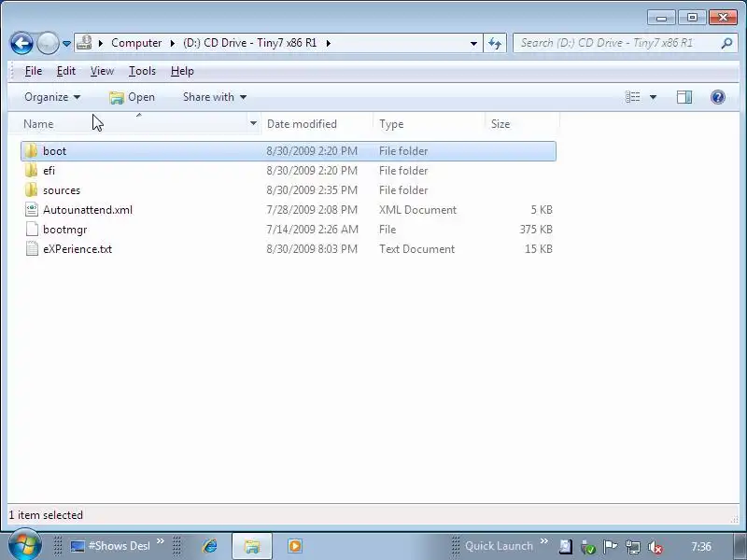This screenshot has width=747, height=560.
Task: Click the Shows Desktop taskbar item
Action: click(110, 546)
